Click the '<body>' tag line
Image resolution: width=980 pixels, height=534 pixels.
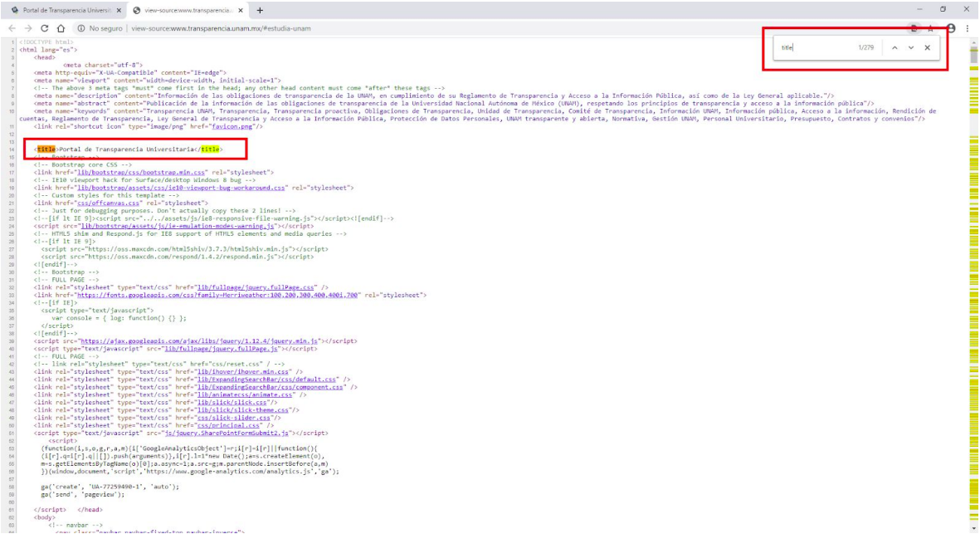coord(44,517)
